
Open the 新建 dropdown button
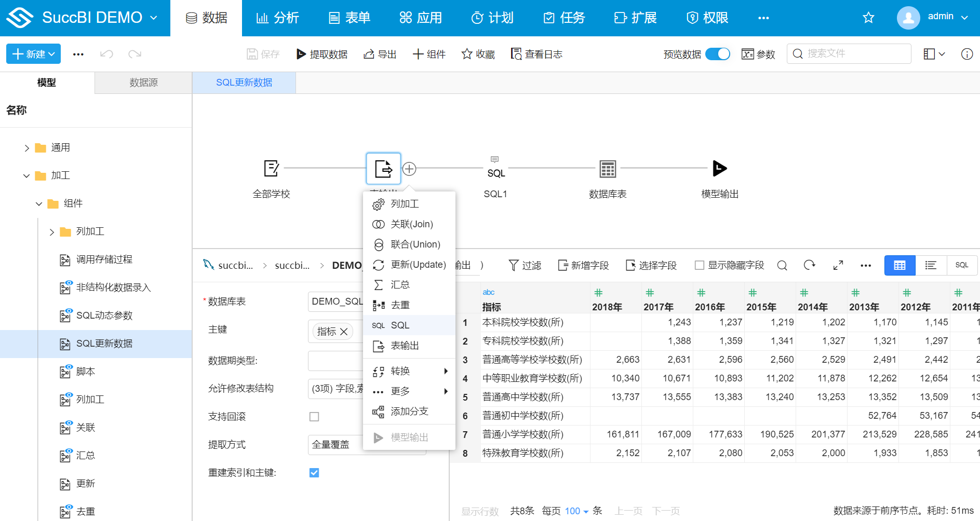pyautogui.click(x=33, y=54)
